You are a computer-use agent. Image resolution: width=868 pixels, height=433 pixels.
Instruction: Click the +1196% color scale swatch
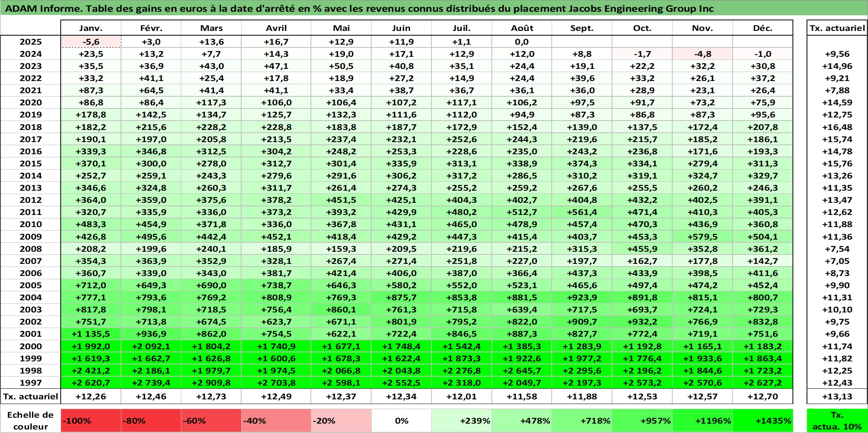(x=702, y=420)
